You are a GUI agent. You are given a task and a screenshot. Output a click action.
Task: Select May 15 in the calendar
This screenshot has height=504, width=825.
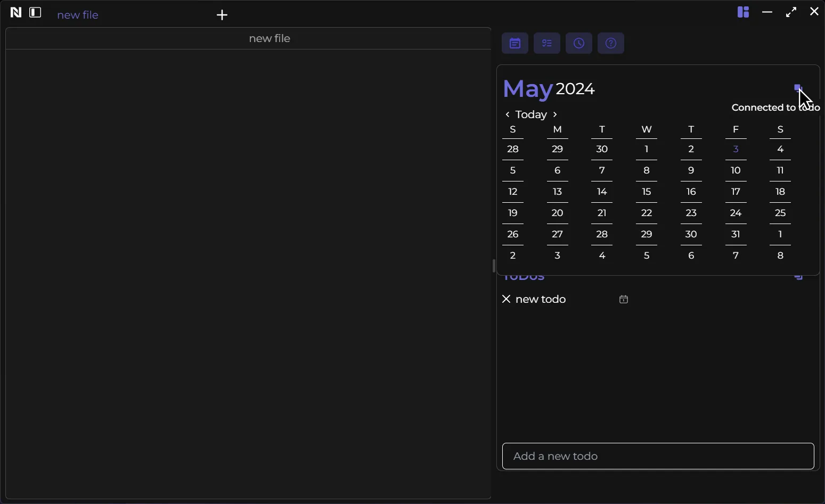[647, 192]
